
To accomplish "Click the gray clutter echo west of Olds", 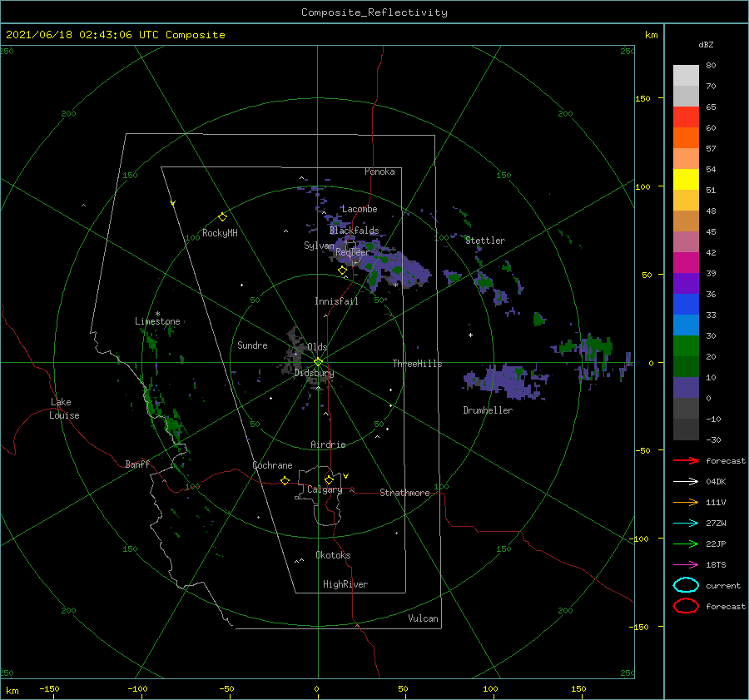I will 294,351.
